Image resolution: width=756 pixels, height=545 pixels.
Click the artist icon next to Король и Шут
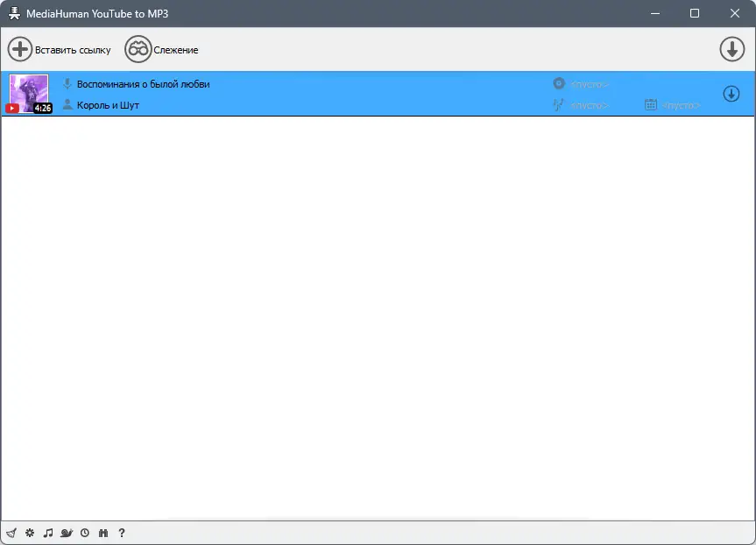click(x=66, y=104)
